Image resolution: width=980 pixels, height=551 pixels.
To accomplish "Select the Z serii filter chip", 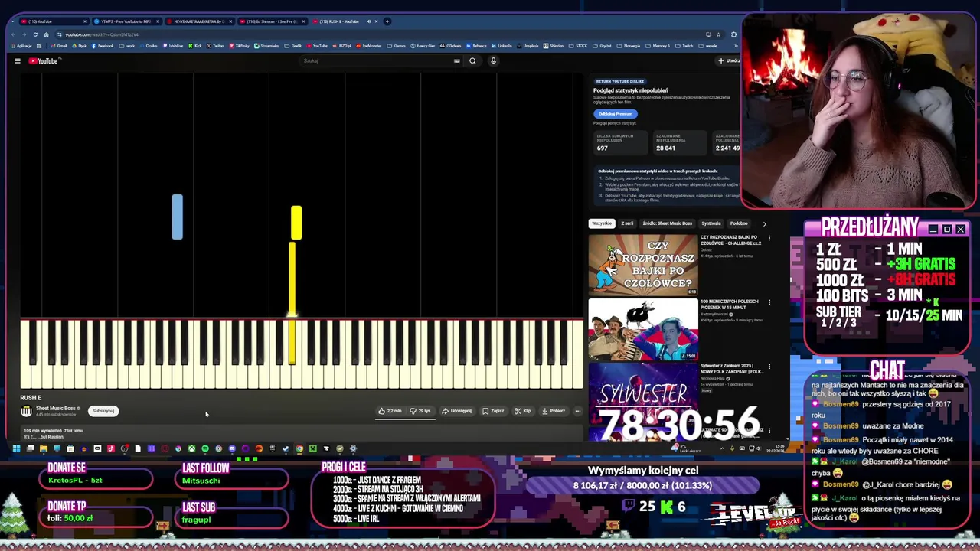I will click(627, 223).
